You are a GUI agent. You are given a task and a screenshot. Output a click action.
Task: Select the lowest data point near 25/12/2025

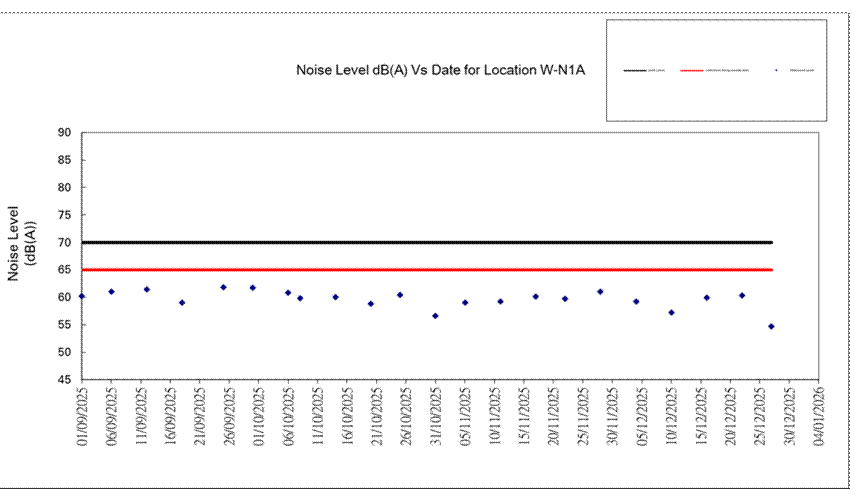(771, 326)
